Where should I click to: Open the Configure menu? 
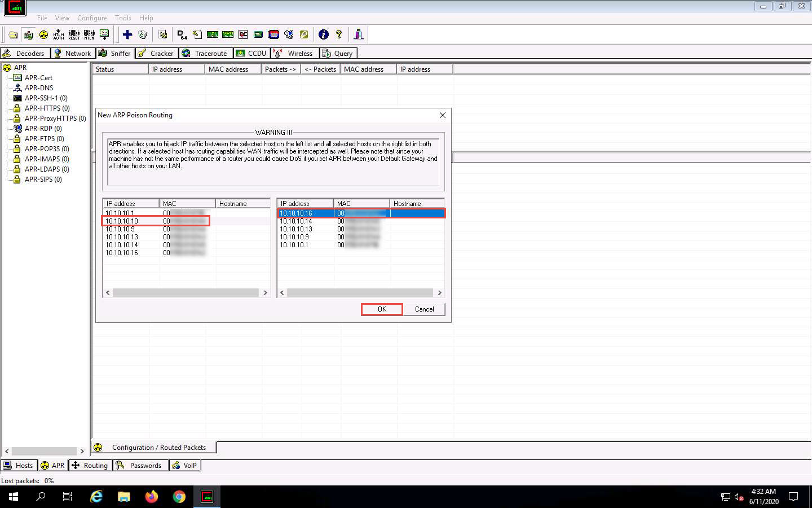92,18
